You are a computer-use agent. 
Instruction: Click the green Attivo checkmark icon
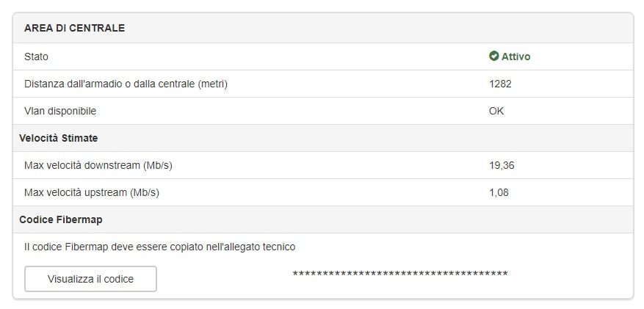point(493,57)
